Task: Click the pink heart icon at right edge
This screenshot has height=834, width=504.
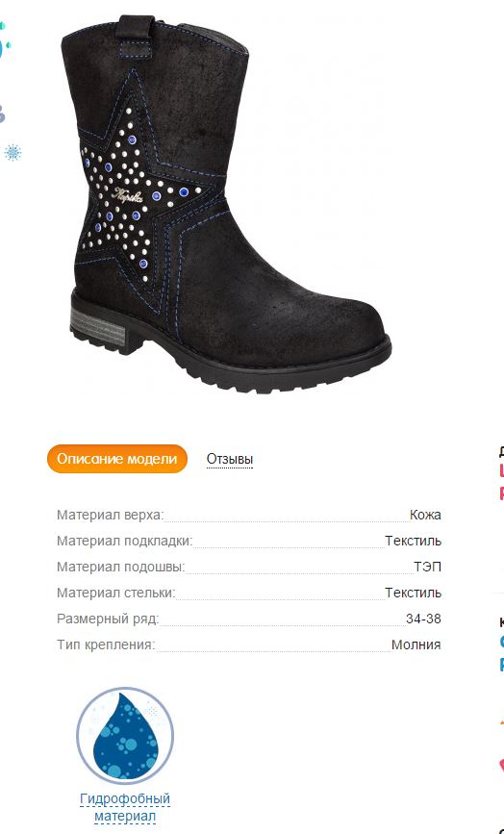Action: click(x=501, y=766)
